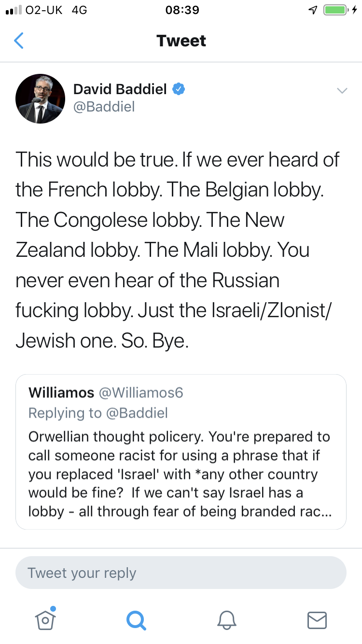Screen dimensions: 362x644
Task: Open the Messages envelope tab
Action: [x=317, y=620]
